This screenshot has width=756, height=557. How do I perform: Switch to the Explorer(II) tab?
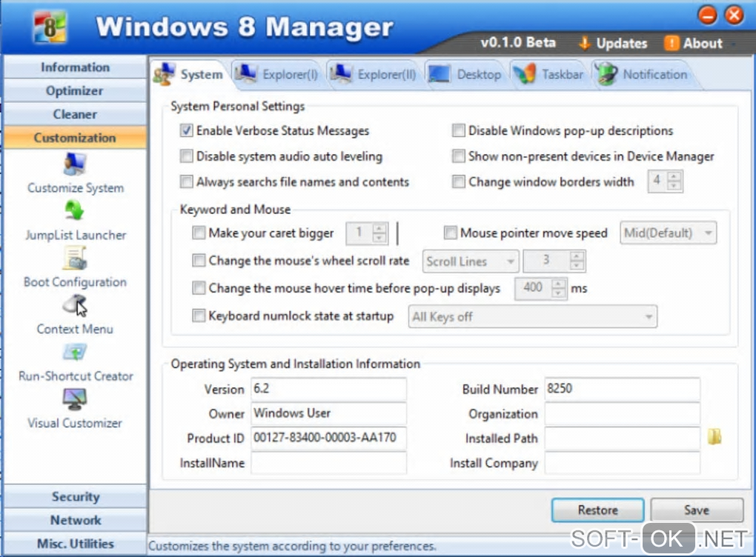[373, 75]
